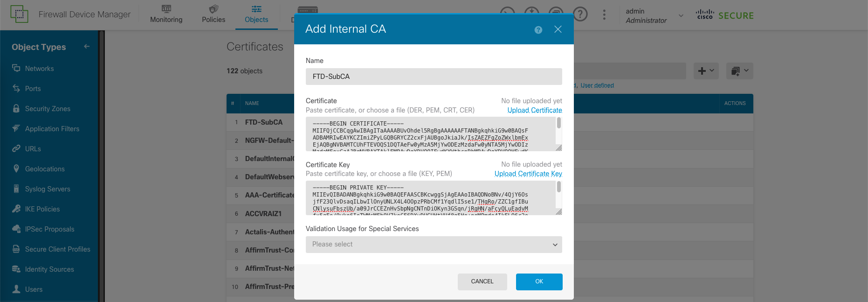Screen dimensions: 868x302
Task: Click scrollbar in Certificate text area
Action: point(558,123)
